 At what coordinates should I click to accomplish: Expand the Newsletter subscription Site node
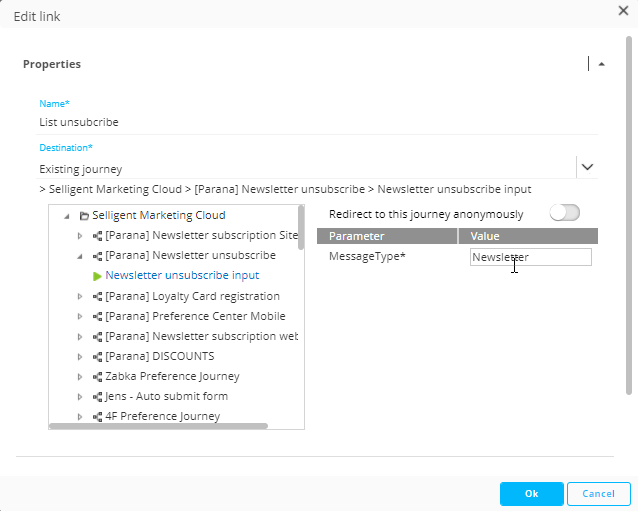80,236
